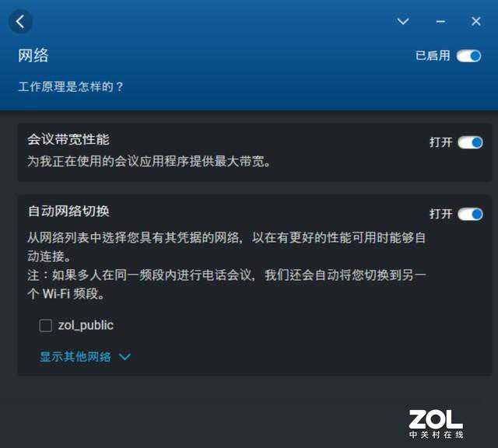Screen dimensions: 498x448
Task: Turn off the 会议带宽性能 switch
Action: (x=470, y=142)
